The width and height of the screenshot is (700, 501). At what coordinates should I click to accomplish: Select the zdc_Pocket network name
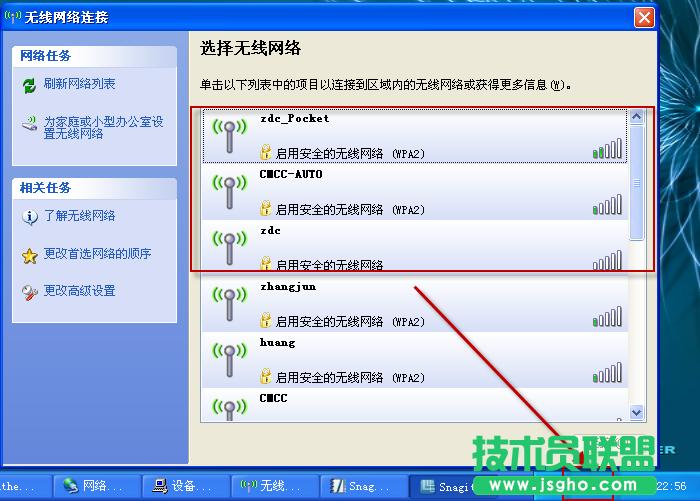click(x=295, y=118)
